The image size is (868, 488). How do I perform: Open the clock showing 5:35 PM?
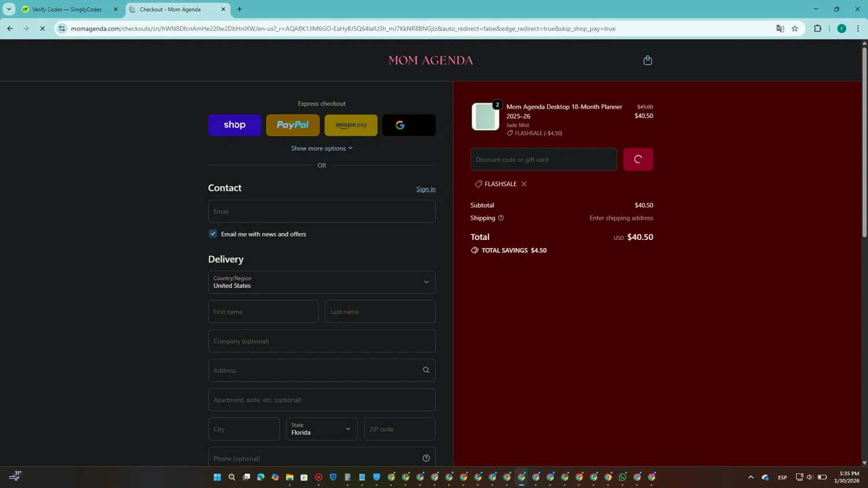(847, 477)
